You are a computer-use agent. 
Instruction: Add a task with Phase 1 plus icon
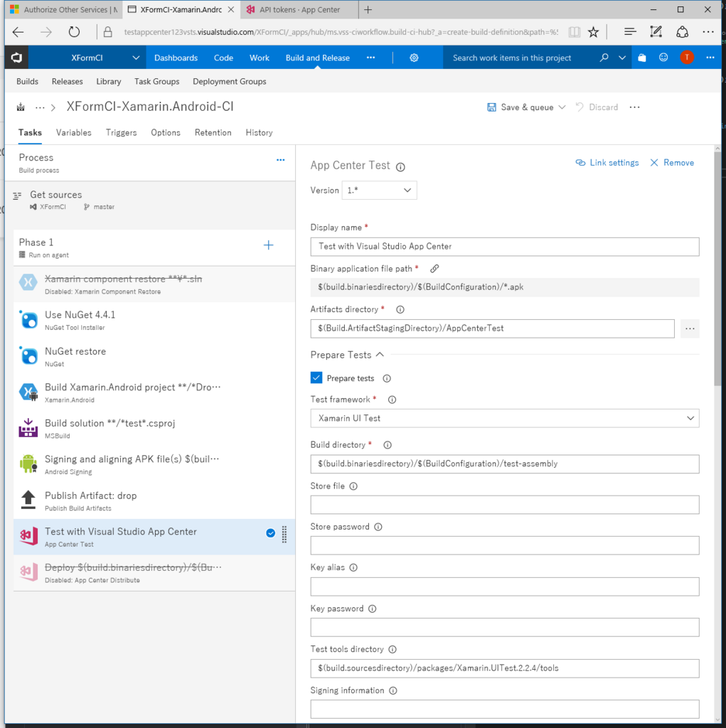[269, 245]
